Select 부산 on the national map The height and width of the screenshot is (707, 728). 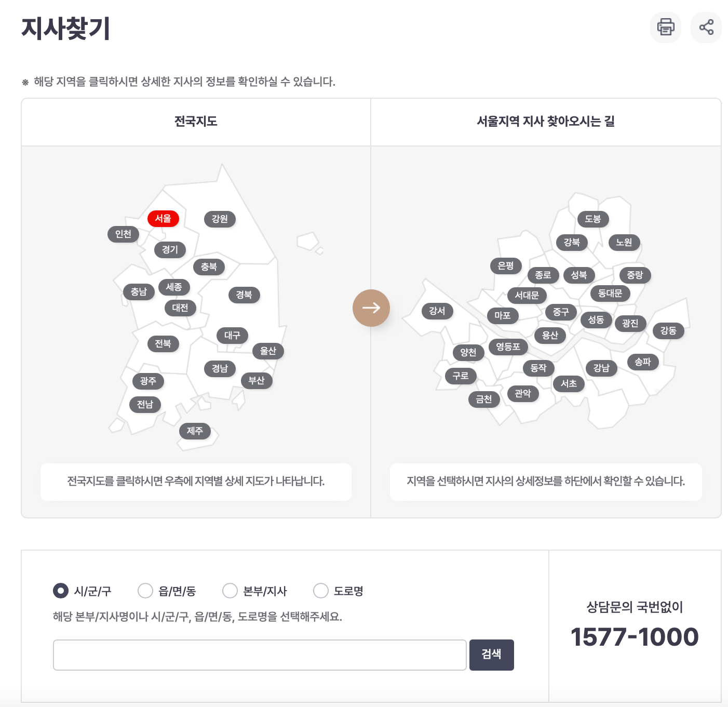tap(258, 380)
